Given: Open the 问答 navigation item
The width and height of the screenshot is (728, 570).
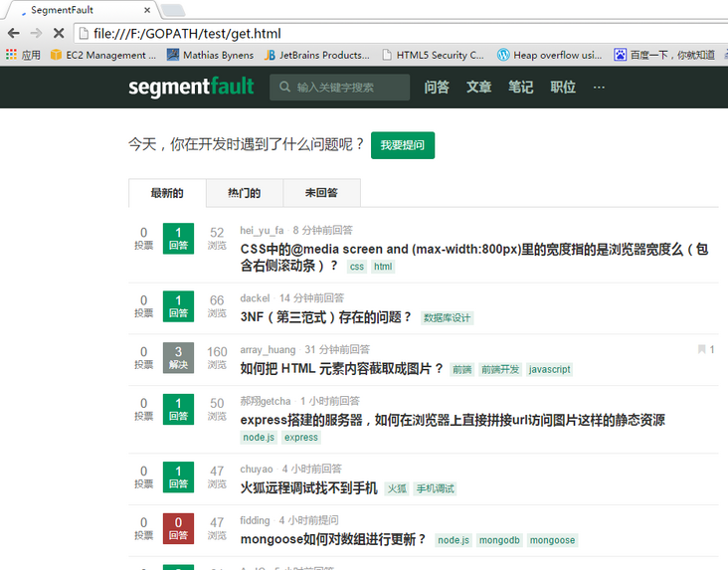Looking at the screenshot, I should coord(437,87).
